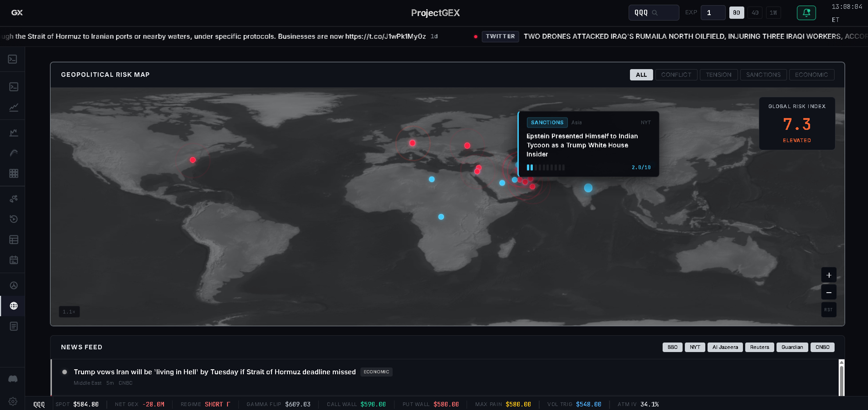
Task: Toggle the BBC news source filter
Action: click(672, 347)
